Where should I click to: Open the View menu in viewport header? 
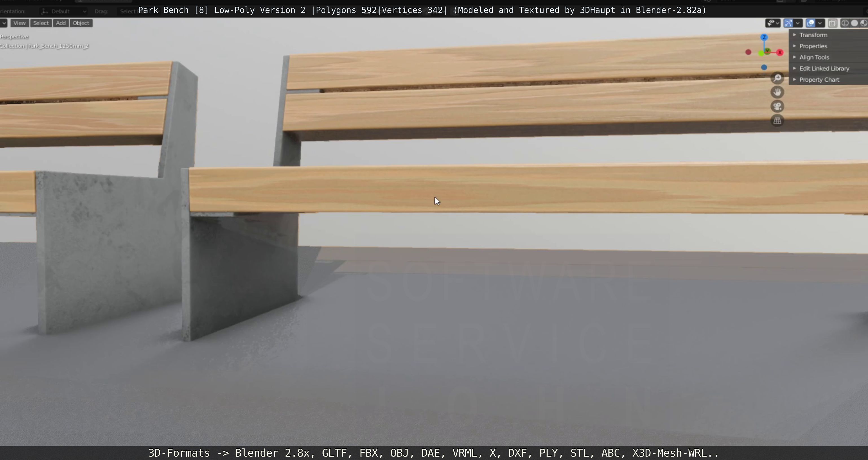pos(19,23)
